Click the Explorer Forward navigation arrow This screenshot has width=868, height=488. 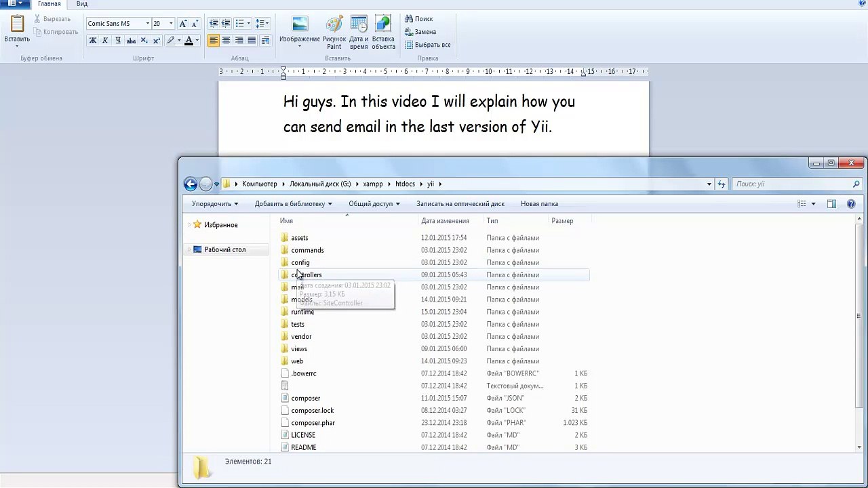coord(205,184)
